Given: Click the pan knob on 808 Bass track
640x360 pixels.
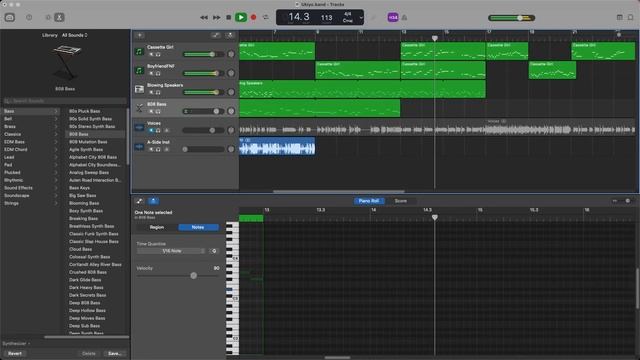Looking at the screenshot, I should [231, 111].
